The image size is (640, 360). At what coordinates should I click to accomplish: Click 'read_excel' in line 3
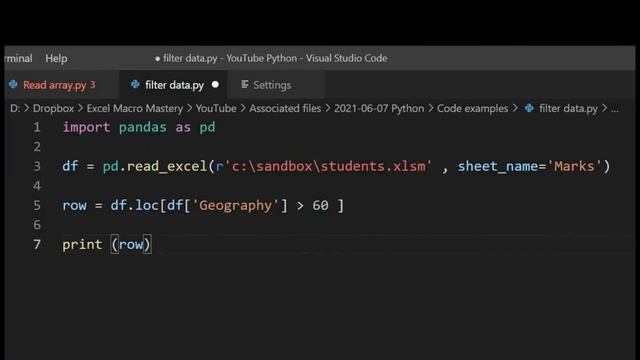[167, 167]
